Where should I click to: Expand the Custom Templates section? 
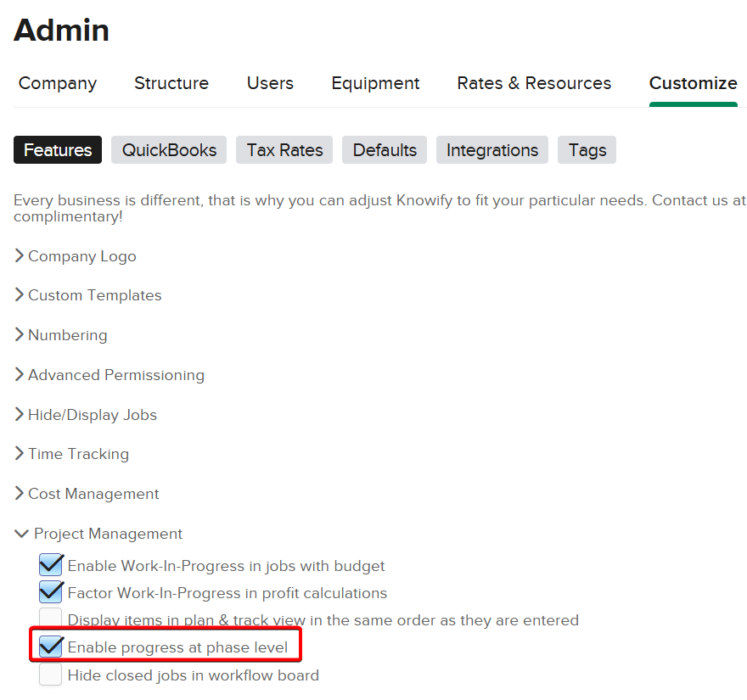click(94, 295)
